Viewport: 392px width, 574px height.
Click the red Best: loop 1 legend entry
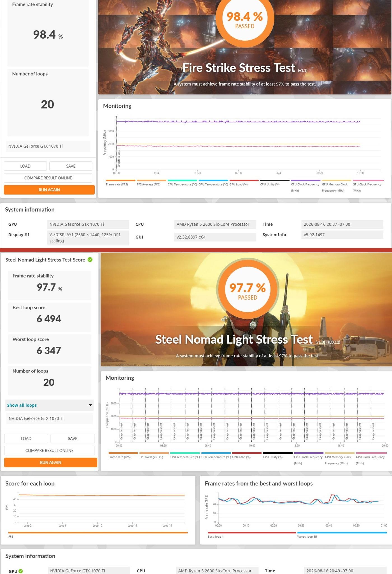point(252,535)
